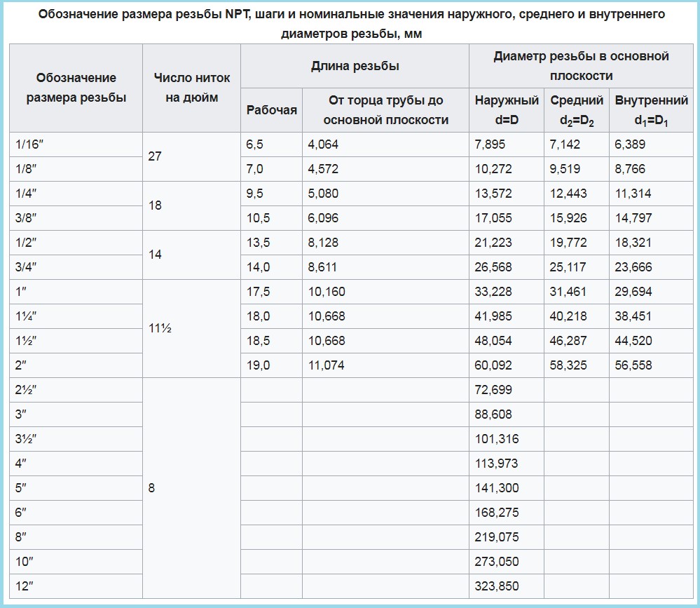Click the cell with 27 threads per inch
700x608 pixels.
click(155, 156)
